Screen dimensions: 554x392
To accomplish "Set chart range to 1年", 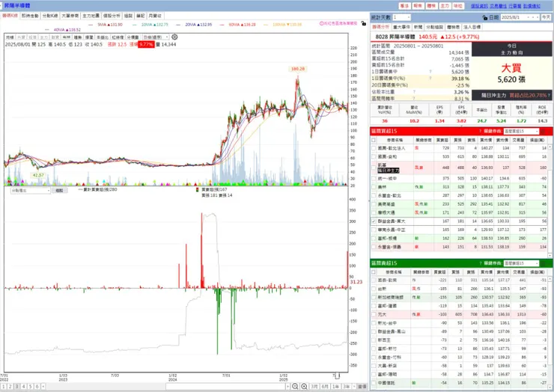I will pyautogui.click(x=335, y=386).
